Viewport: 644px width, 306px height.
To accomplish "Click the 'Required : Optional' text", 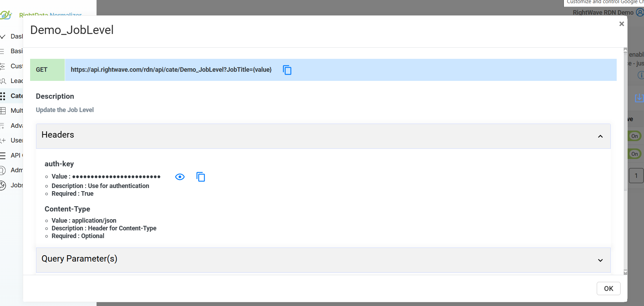I will [78, 236].
